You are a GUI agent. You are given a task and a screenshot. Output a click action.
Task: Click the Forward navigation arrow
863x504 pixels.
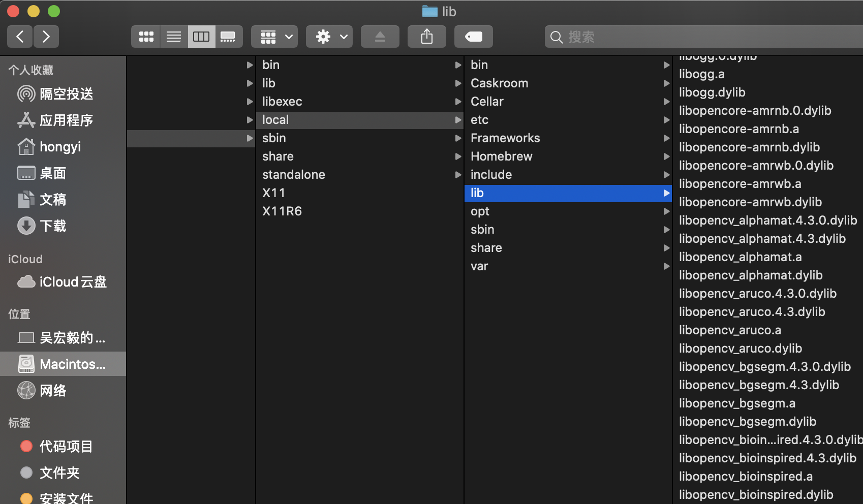(x=46, y=36)
